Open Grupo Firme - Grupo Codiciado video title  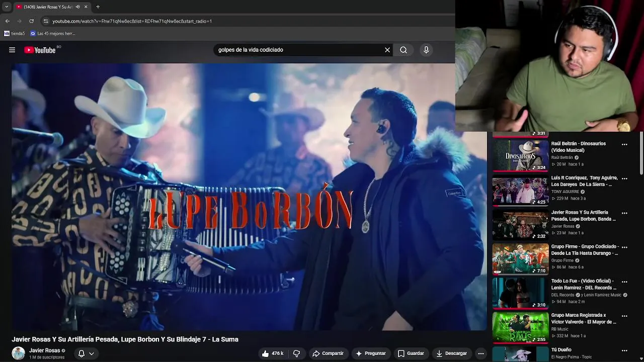[x=585, y=250]
